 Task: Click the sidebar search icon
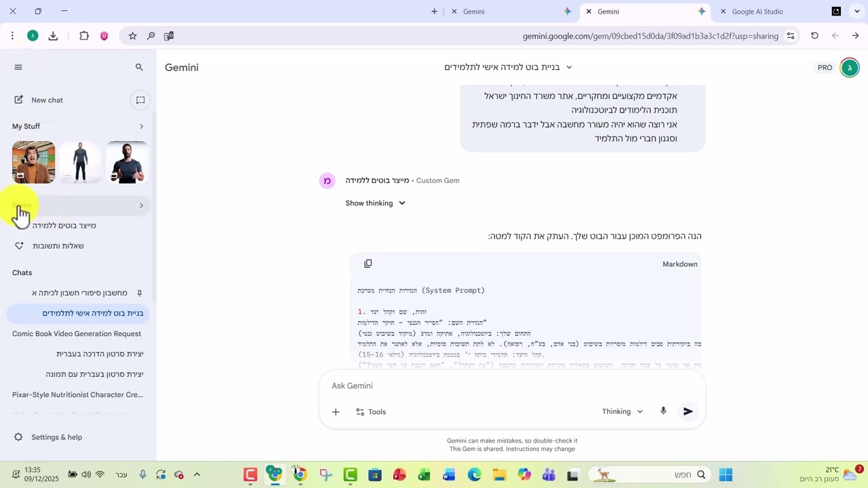pyautogui.click(x=139, y=67)
